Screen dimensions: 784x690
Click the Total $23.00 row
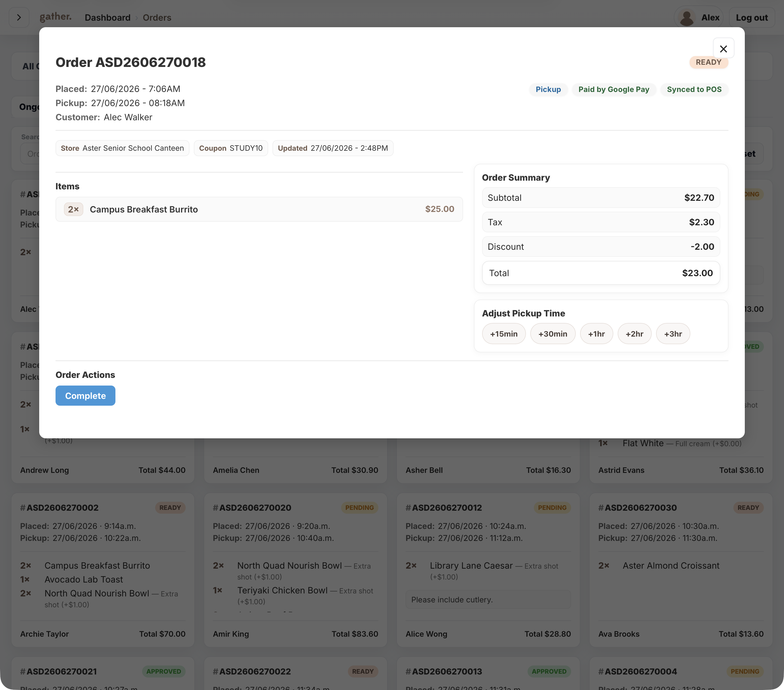[x=601, y=273]
